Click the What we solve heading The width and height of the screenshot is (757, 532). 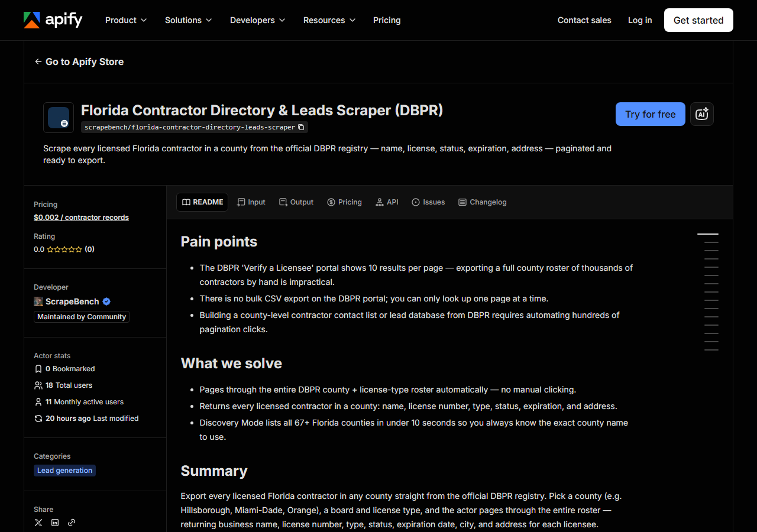click(231, 364)
